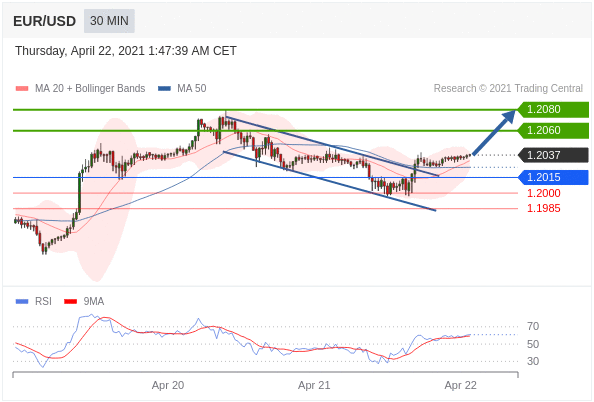Toggle the MA 20 + Bollinger Bands legend
The image size is (594, 402).
tap(80, 88)
